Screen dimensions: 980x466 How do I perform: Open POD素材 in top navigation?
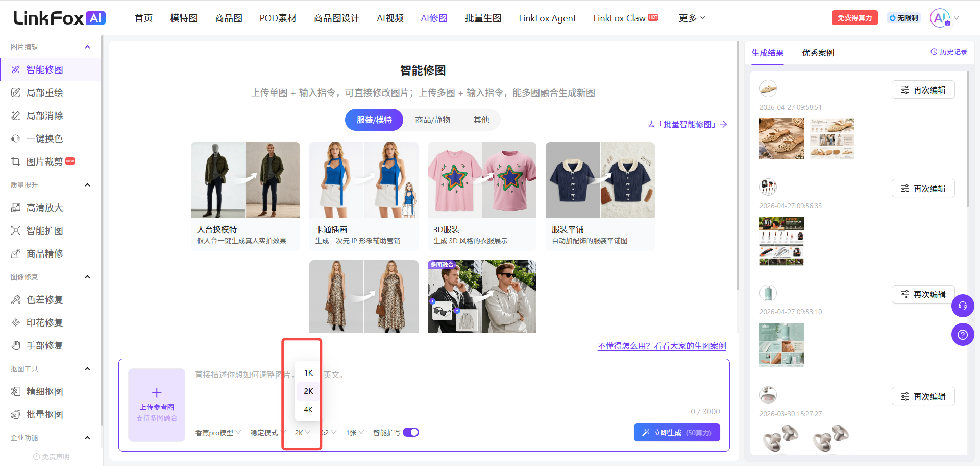click(278, 18)
